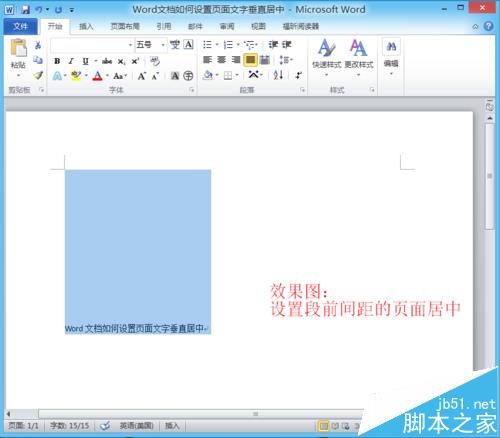Click the word count in status bar

[x=70, y=426]
